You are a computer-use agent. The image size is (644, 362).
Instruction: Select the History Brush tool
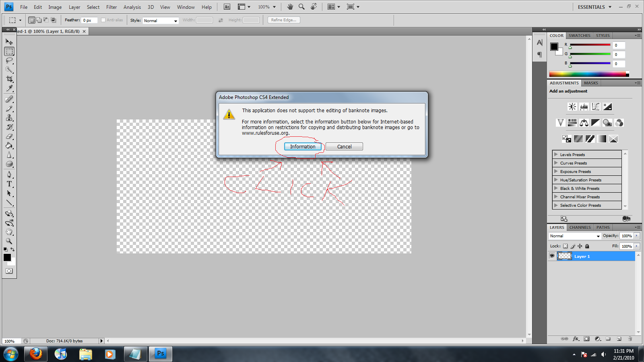(9, 127)
